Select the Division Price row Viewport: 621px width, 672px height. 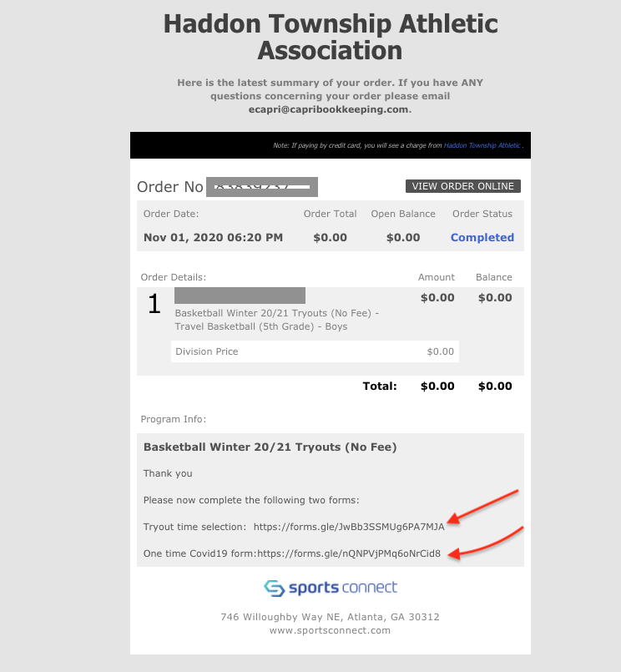pos(315,351)
